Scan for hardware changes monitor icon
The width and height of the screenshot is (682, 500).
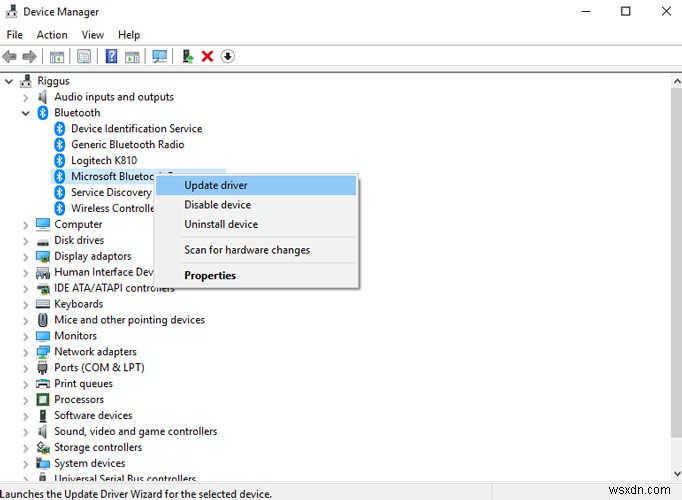click(x=159, y=56)
